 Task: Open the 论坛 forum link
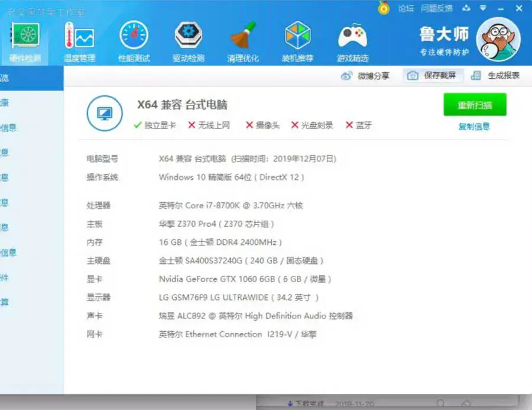coord(406,8)
